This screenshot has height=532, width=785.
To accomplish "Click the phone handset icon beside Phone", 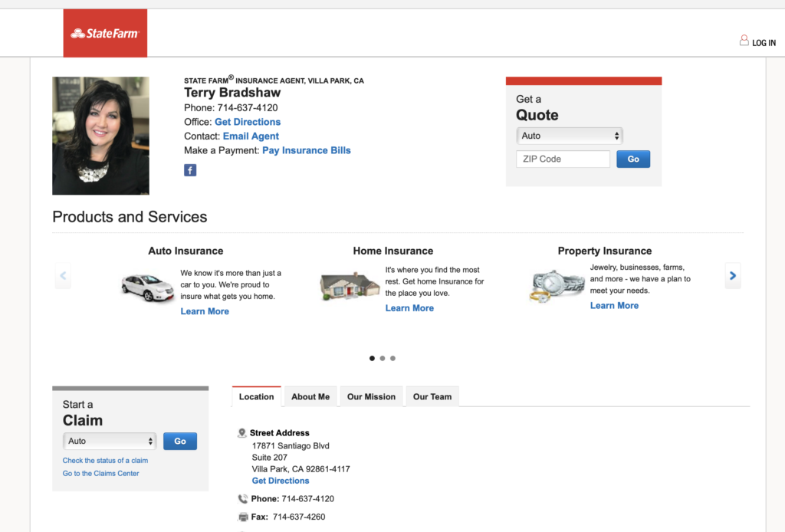I will tap(243, 498).
